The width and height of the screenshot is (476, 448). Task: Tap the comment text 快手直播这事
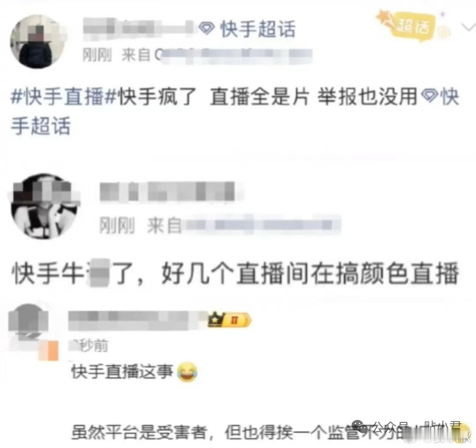pos(123,372)
